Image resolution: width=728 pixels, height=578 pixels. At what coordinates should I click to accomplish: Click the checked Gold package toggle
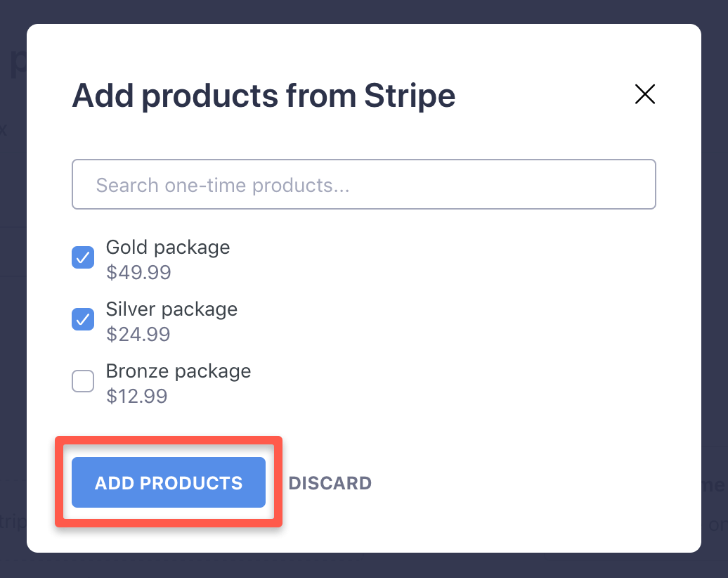[x=83, y=257]
